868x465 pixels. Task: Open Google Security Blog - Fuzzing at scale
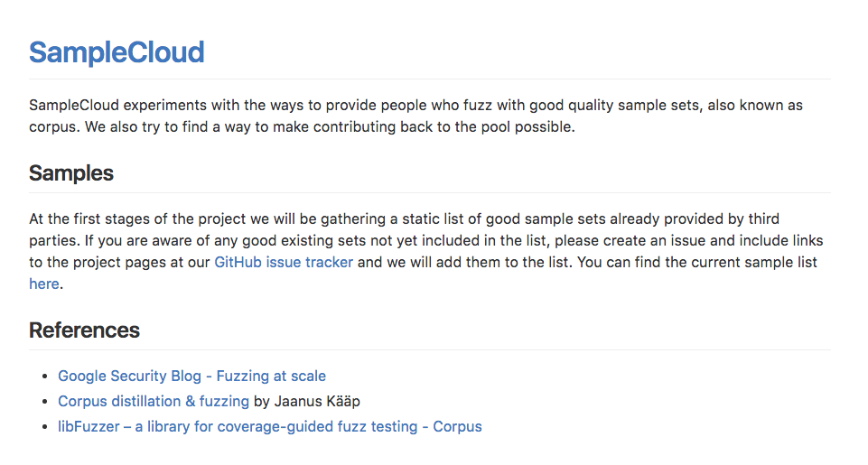coord(191,376)
